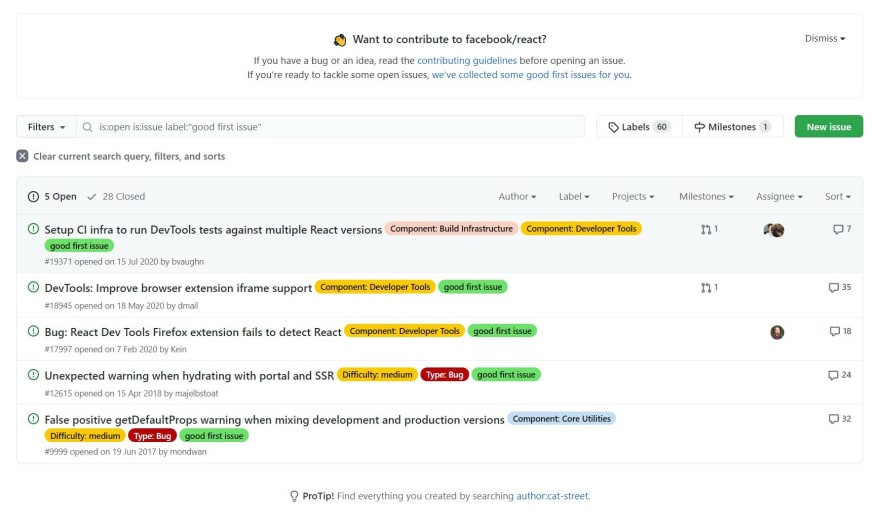Click the search magnifier icon in filter box

click(88, 127)
